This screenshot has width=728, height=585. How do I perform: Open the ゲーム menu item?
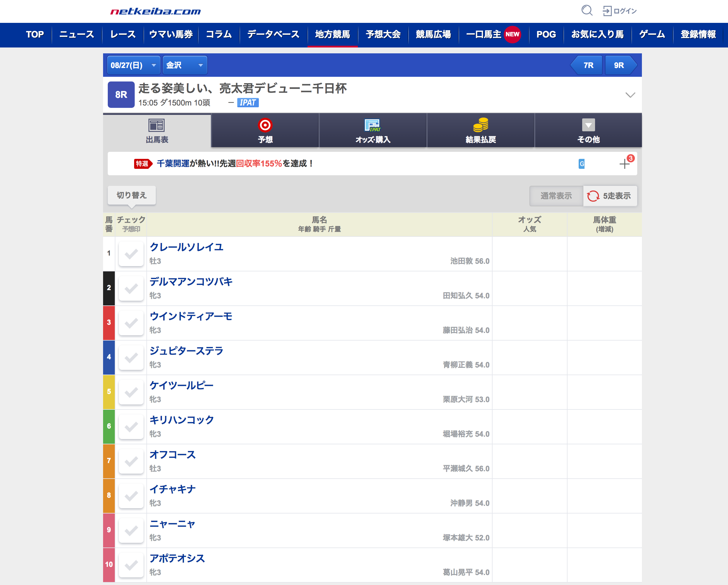(652, 35)
